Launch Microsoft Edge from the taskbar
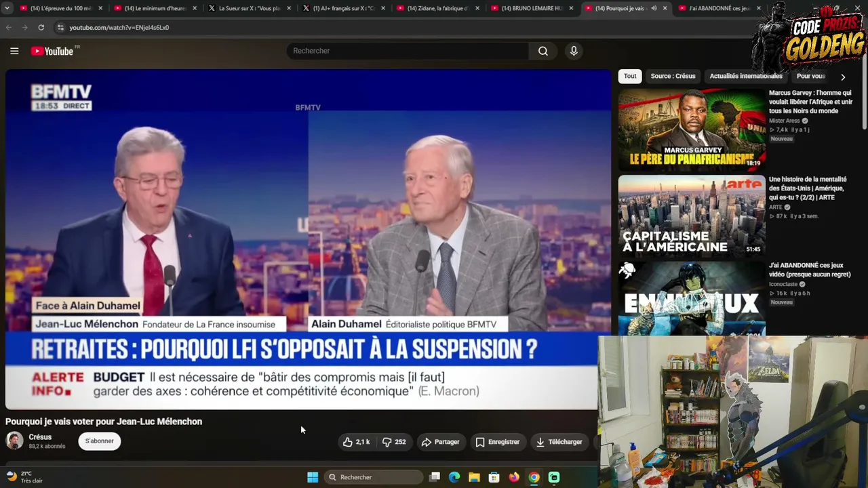Screen dimensions: 868x488 [x=454, y=477]
